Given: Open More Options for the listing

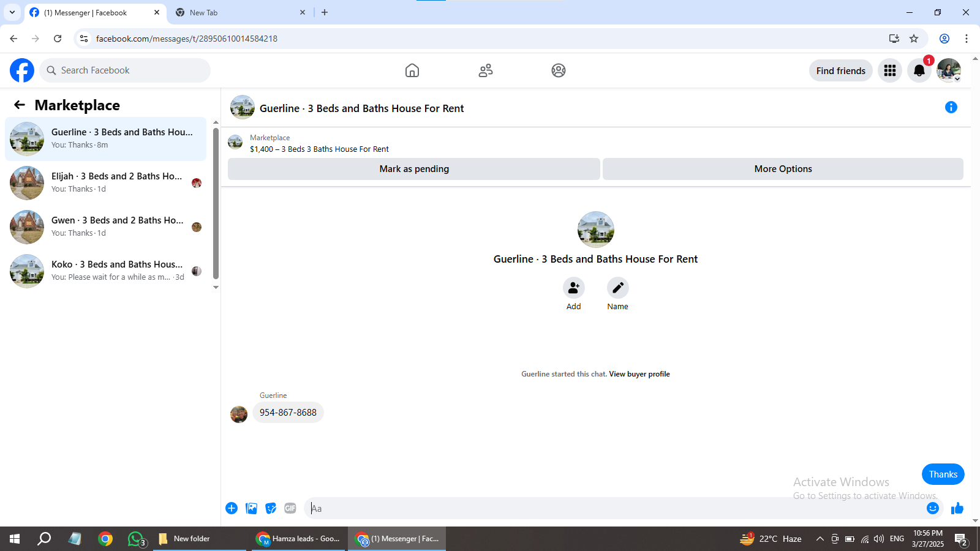Looking at the screenshot, I should tap(783, 169).
